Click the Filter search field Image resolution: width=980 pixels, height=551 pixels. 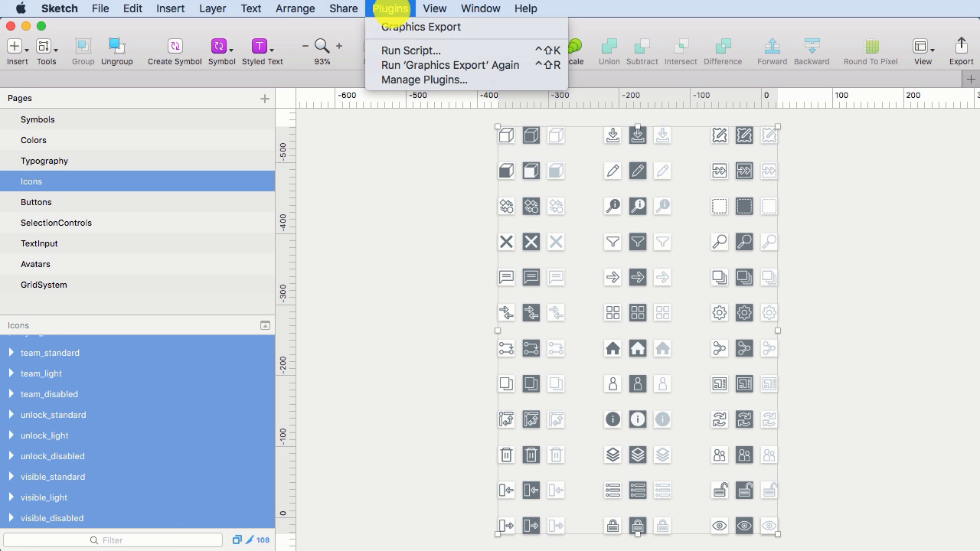pos(113,540)
